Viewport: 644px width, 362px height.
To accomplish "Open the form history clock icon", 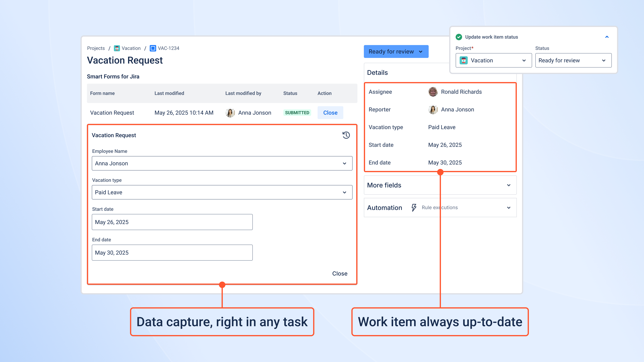I will point(346,135).
